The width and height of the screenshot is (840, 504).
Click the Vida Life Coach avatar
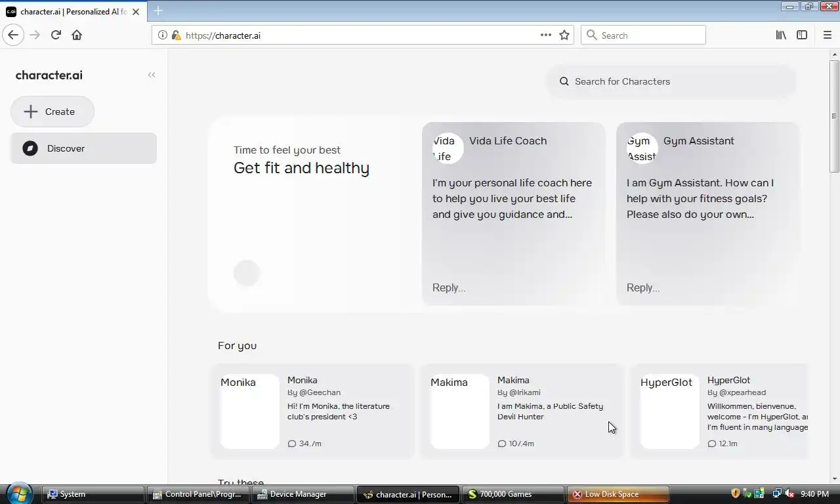[x=448, y=148]
